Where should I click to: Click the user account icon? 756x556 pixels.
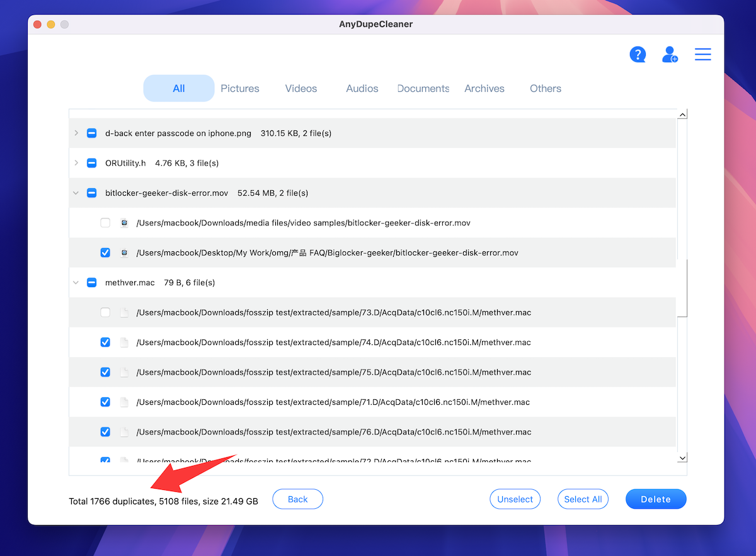(670, 55)
